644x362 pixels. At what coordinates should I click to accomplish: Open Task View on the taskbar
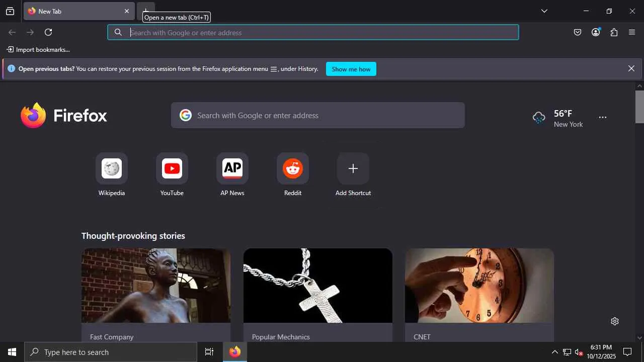pos(209,352)
